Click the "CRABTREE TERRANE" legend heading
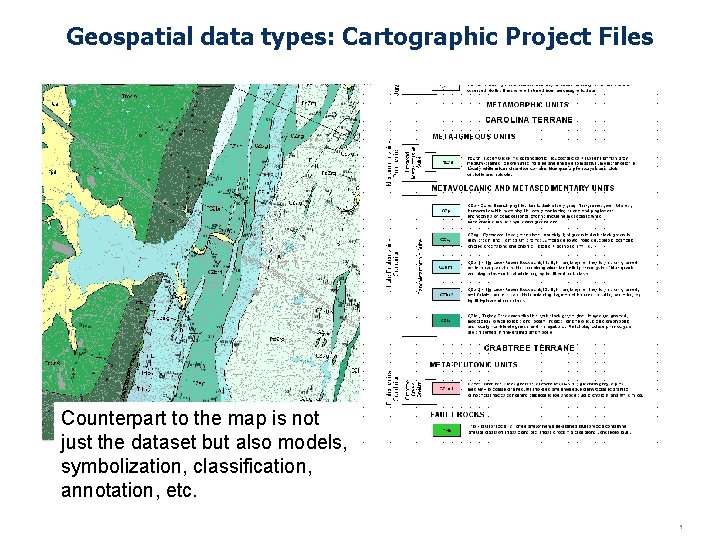Viewport: 720px width, 540px height. click(529, 348)
